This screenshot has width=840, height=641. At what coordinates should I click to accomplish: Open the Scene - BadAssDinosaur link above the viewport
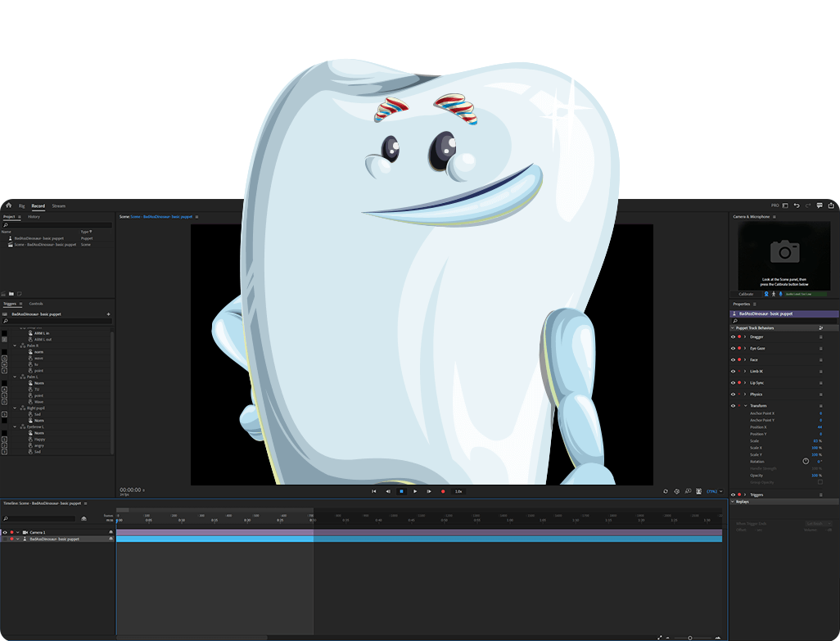point(160,217)
